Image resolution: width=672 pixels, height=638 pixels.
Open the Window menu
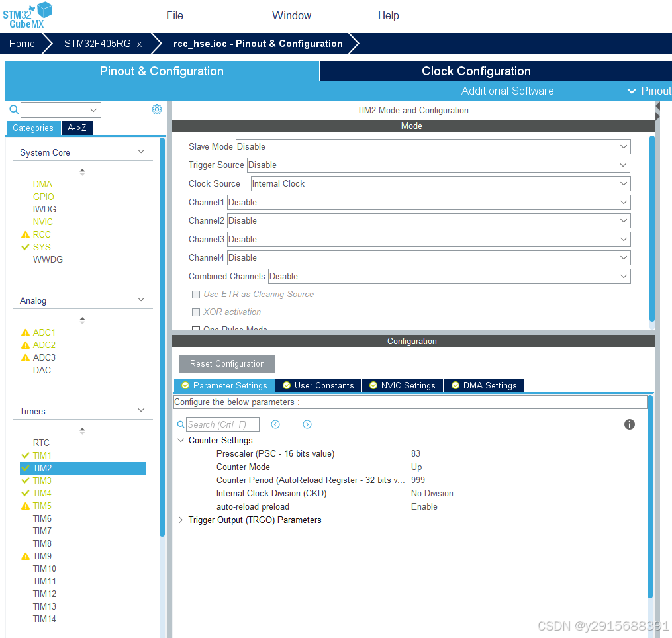(x=291, y=15)
